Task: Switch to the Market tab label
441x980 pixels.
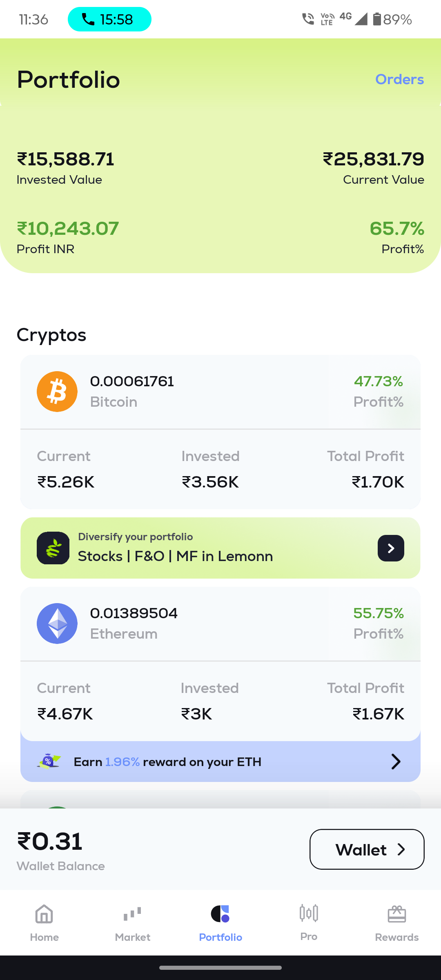Action: click(x=132, y=937)
